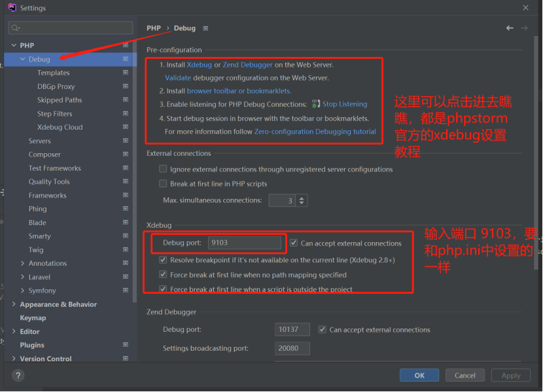Click project settings icon beside Frameworks

pos(126,195)
